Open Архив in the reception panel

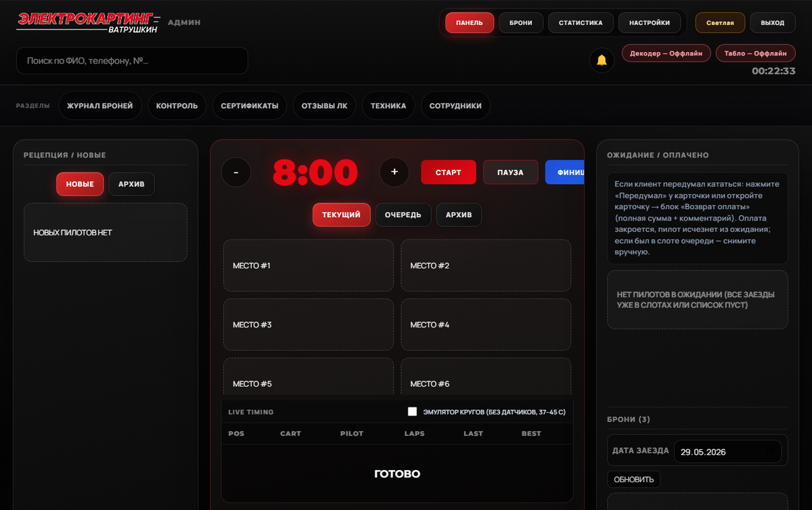pyautogui.click(x=131, y=184)
